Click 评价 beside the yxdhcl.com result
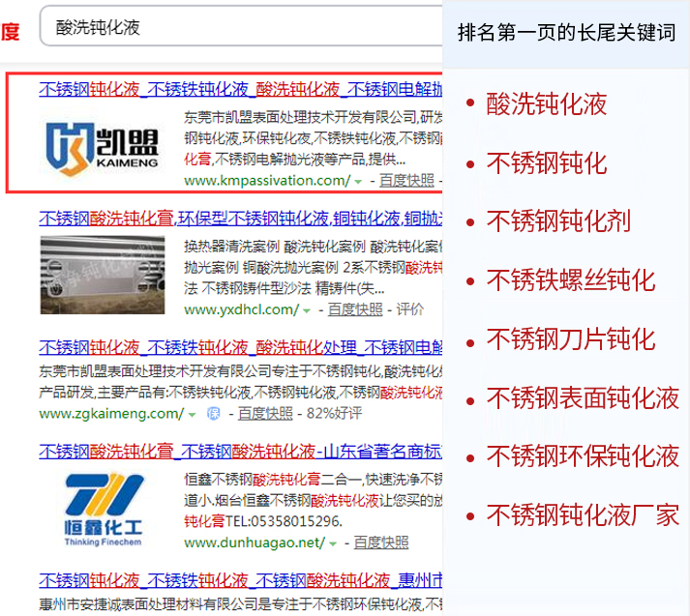 [409, 309]
